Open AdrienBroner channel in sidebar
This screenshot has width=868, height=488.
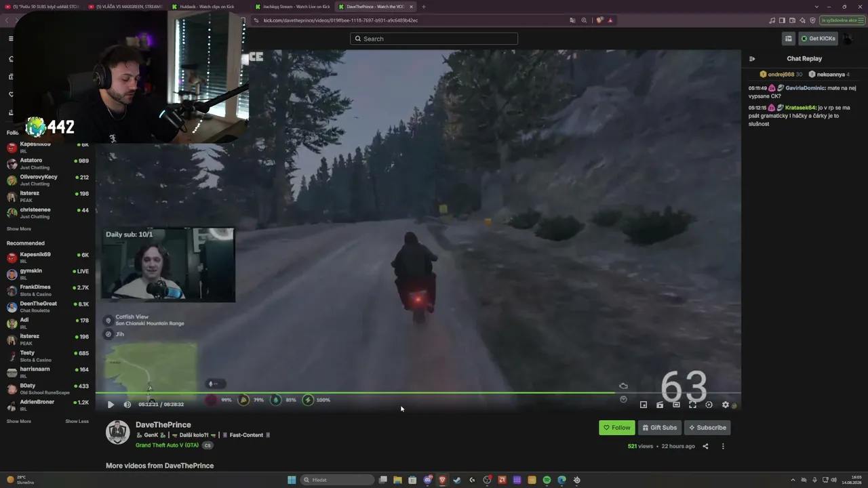tap(47, 405)
